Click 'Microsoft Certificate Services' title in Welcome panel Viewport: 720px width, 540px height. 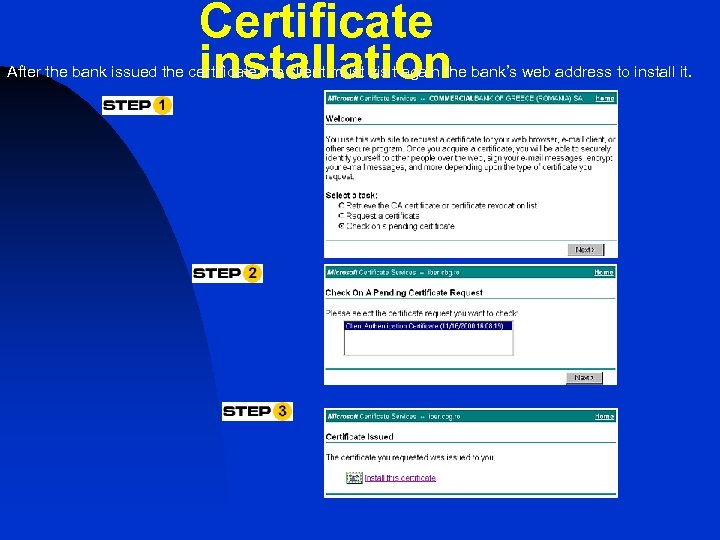[x=372, y=98]
